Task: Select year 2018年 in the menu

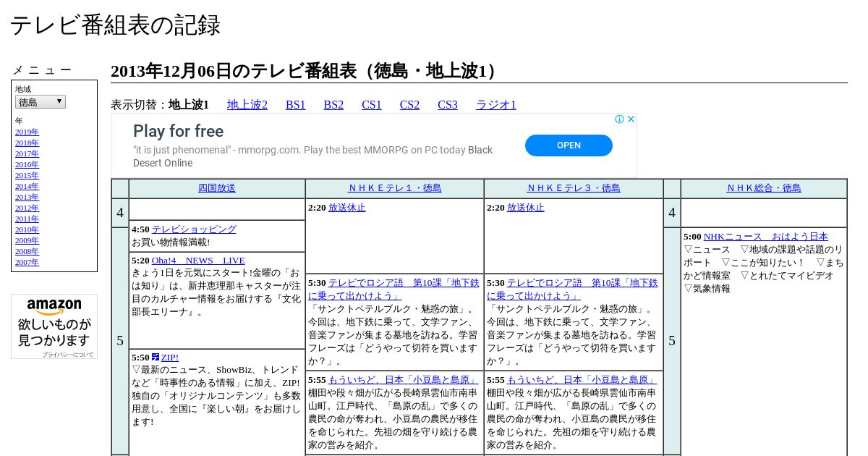Action: click(27, 143)
